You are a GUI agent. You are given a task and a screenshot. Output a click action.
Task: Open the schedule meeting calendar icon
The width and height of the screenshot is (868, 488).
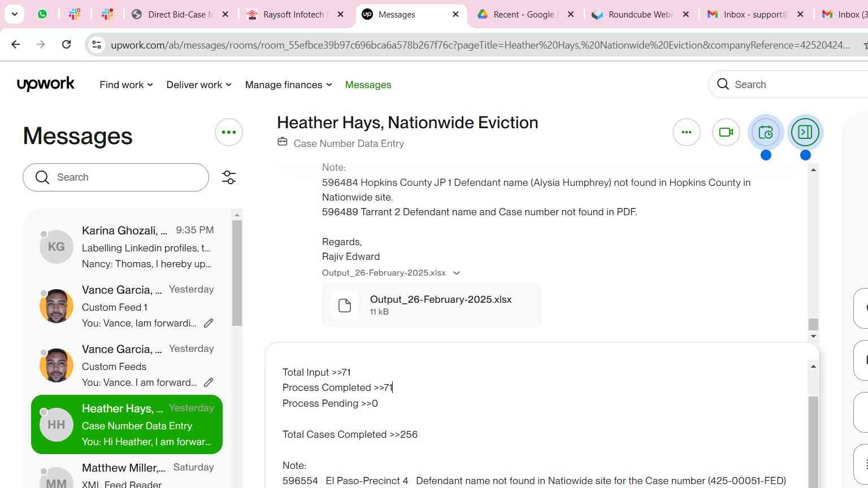766,132
